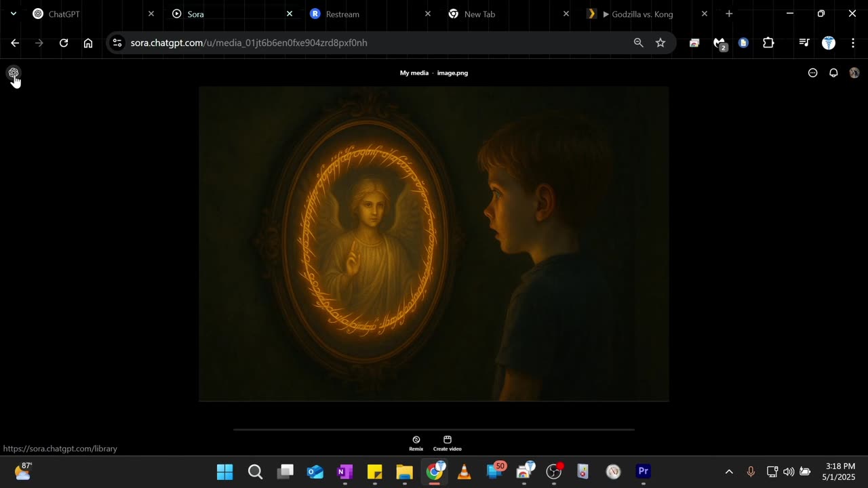The width and height of the screenshot is (868, 488).
Task: Bookmark this page with the star icon
Action: pos(660,43)
